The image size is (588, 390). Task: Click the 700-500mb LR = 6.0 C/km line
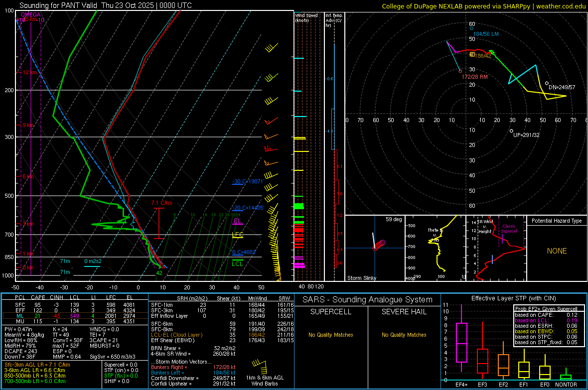[35, 382]
